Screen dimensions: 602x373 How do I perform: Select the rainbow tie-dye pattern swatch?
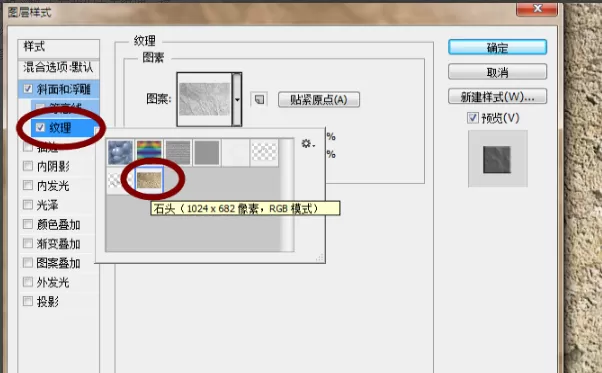click(149, 153)
